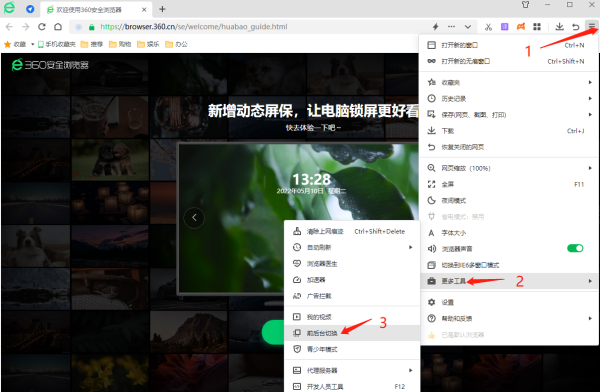Image resolution: width=600 pixels, height=392 pixels.
Task: Open the 办公 bookmarks folder
Action: pos(176,44)
